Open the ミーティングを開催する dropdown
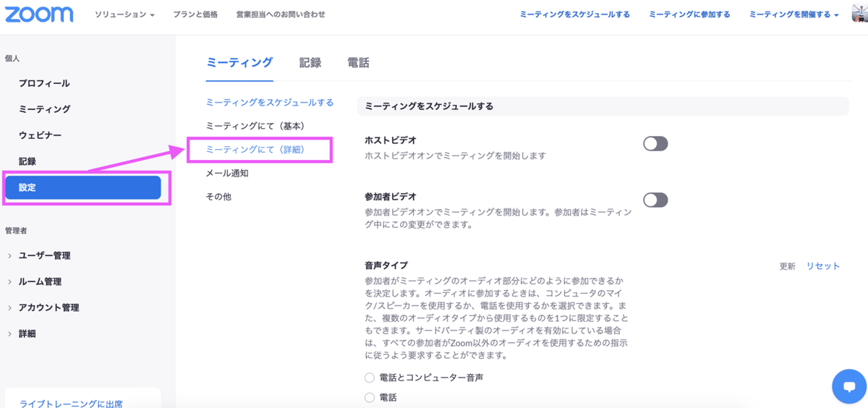 (x=794, y=14)
